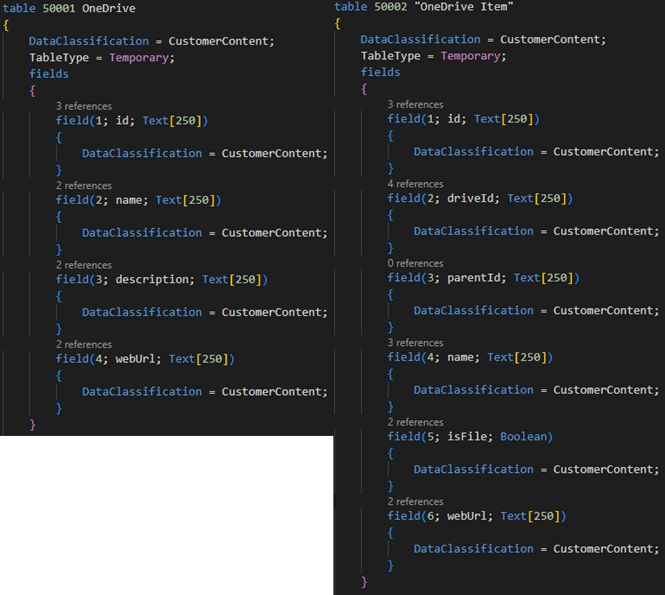Click DataClassification line inside driveId field
Screen dimensions: 665x595
click(536, 231)
